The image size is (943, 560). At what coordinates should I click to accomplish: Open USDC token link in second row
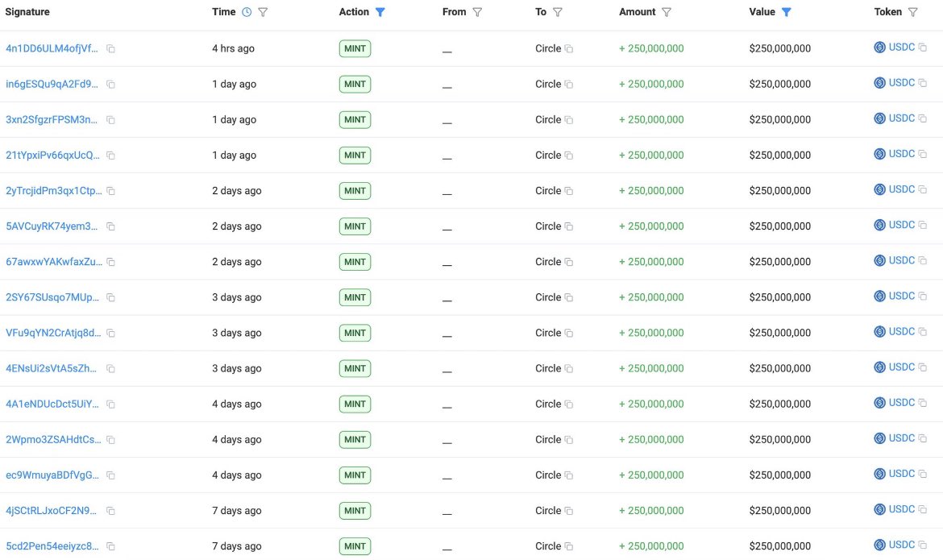point(901,83)
